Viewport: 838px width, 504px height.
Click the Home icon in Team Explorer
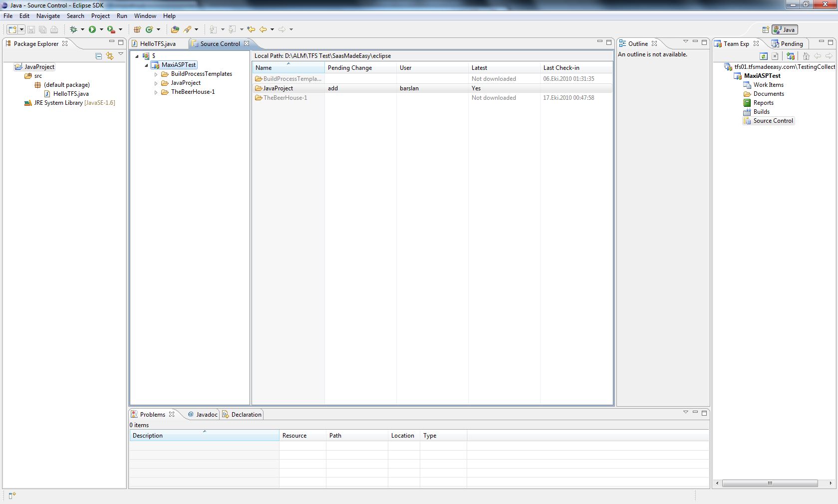point(806,56)
